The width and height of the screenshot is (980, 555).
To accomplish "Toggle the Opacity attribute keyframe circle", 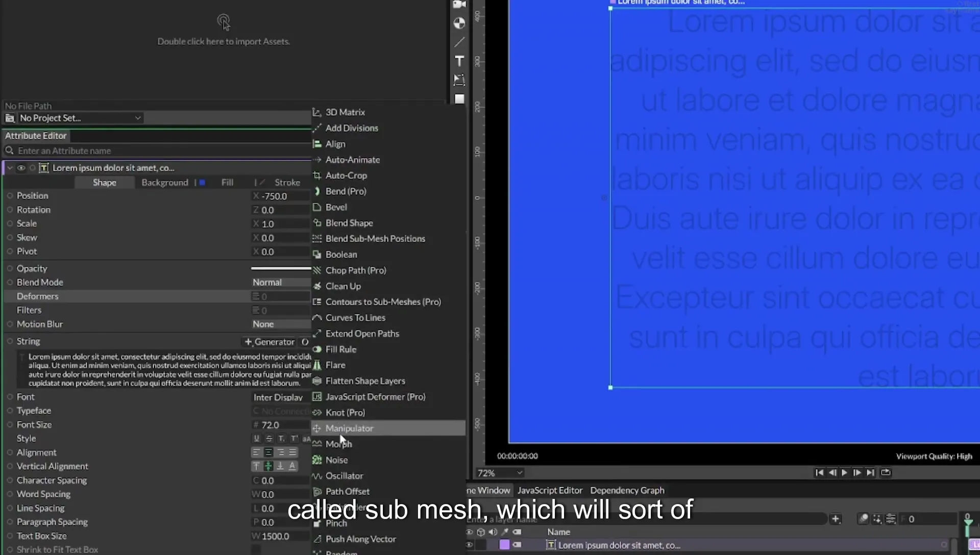I will [x=10, y=268].
